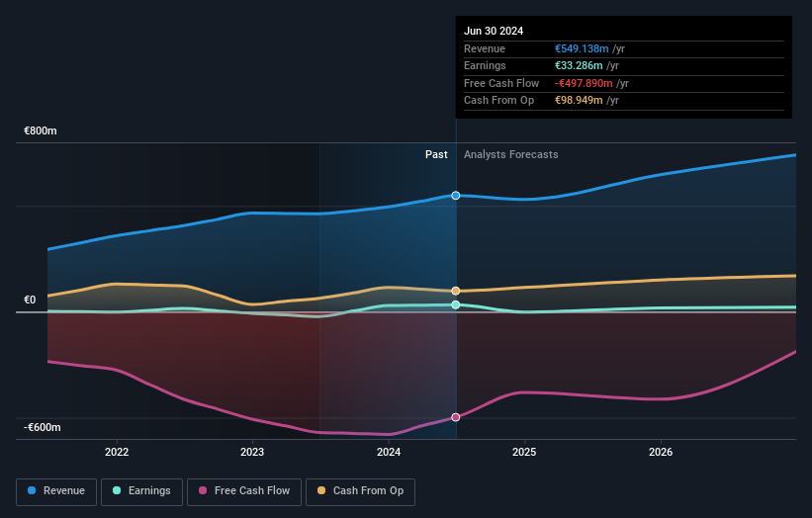Click the €0 y-axis label

30,301
